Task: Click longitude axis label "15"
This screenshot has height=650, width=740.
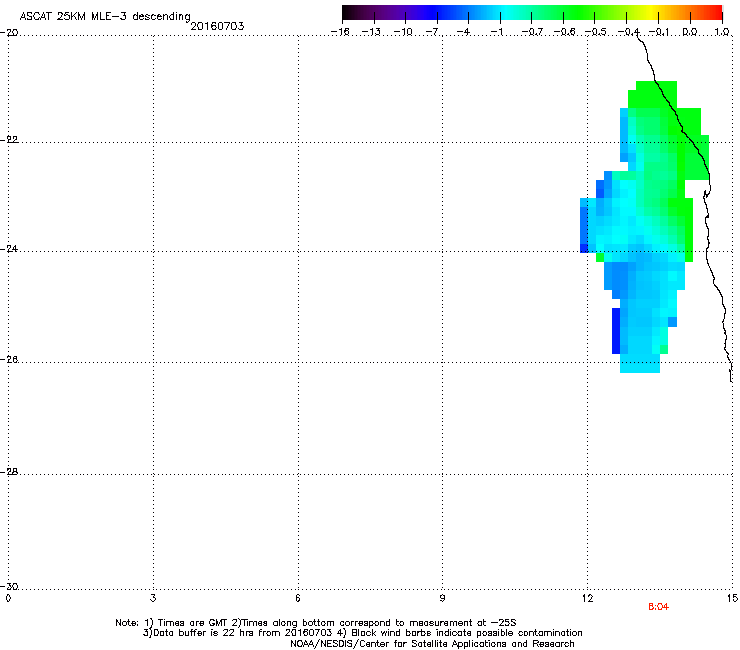Action: tap(732, 598)
